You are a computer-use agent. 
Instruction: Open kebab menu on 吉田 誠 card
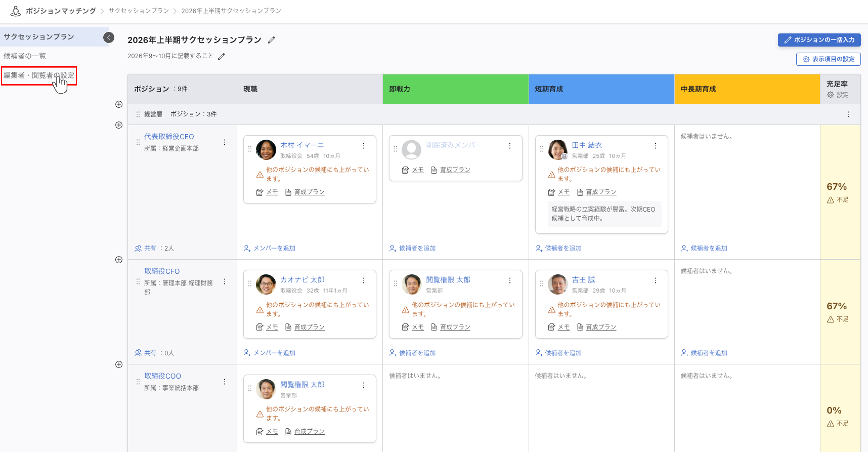pyautogui.click(x=655, y=280)
